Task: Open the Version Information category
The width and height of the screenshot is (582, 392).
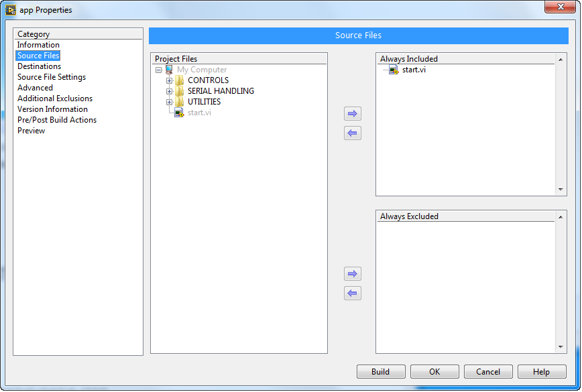Action: tap(52, 109)
